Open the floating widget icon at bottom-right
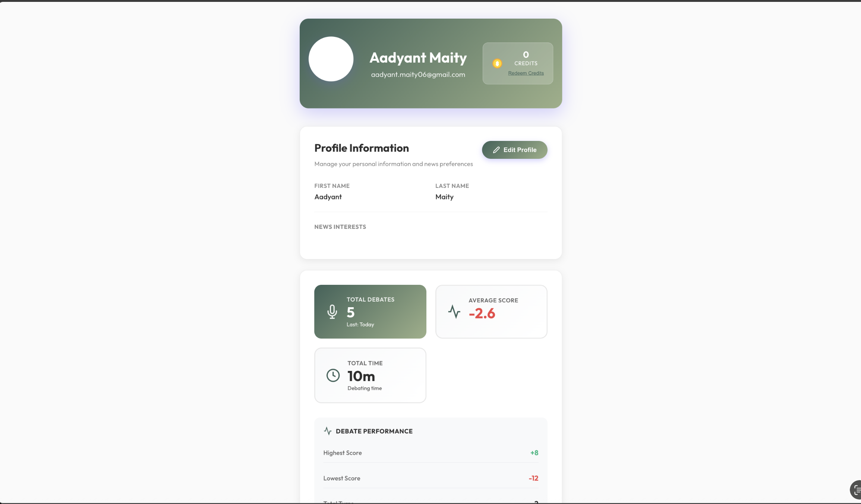This screenshot has width=861, height=504. [x=856, y=489]
